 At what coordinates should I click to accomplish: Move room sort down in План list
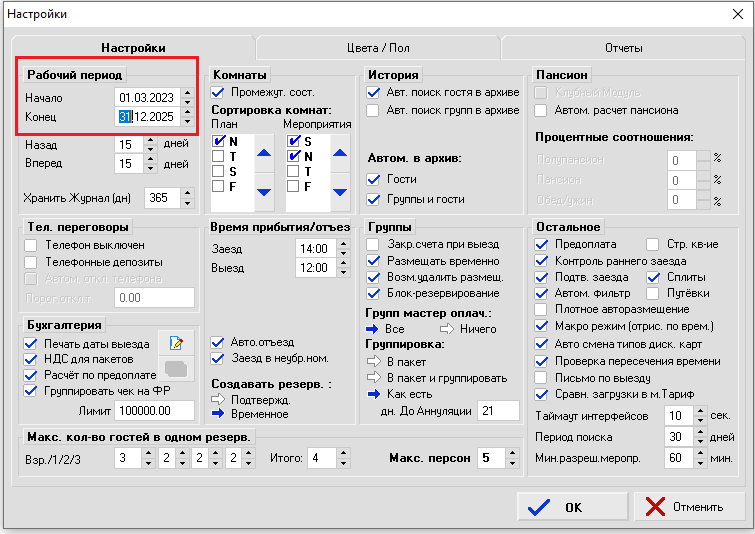[264, 192]
